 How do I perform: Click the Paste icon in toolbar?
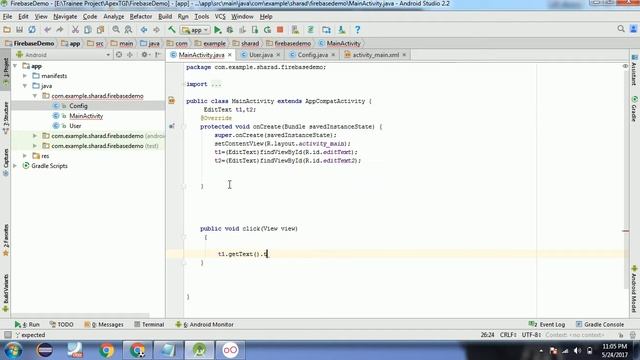(x=100, y=29)
